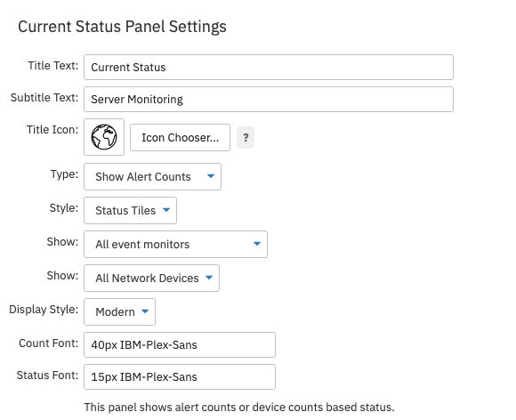Click the Subtitle Text input field
This screenshot has height=420, width=516.
coord(269,99)
